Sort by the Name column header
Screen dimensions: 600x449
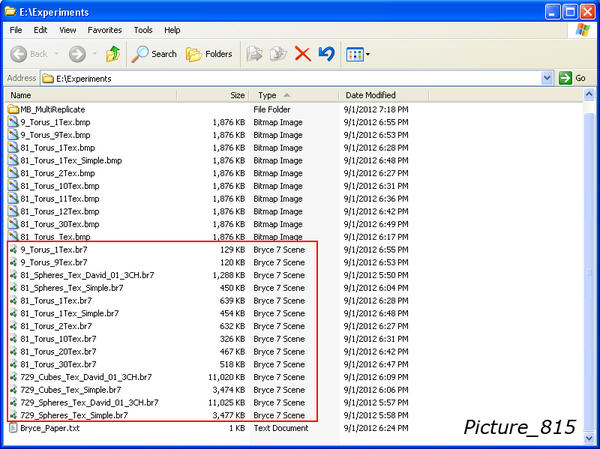pyautogui.click(x=90, y=95)
